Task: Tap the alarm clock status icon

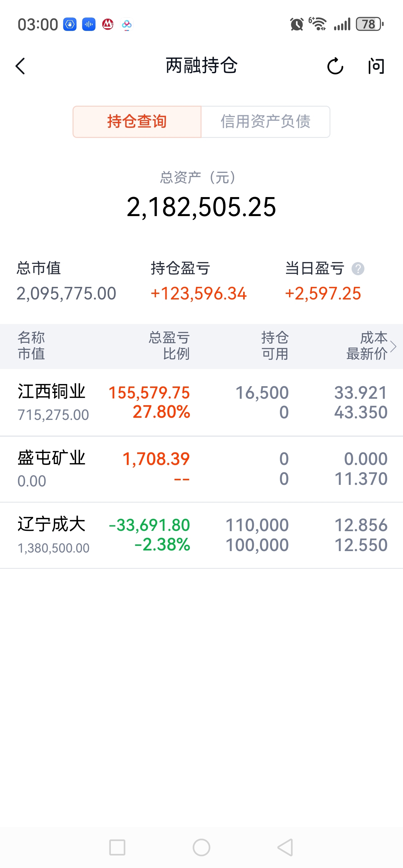Action: (297, 24)
